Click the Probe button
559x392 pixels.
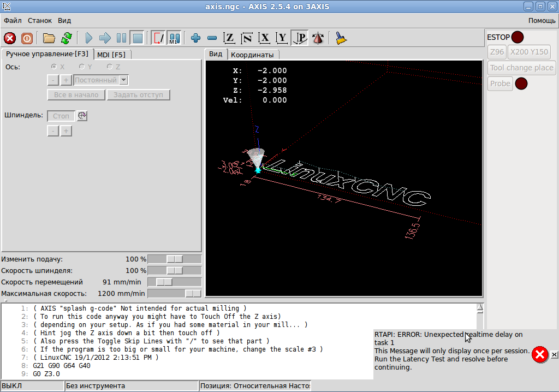[x=500, y=84]
